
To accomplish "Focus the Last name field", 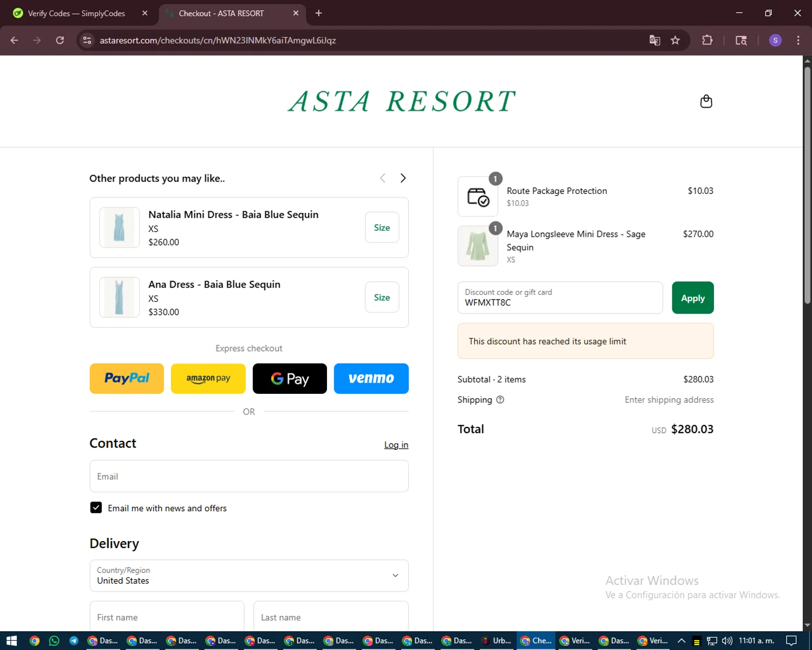I will (x=331, y=617).
